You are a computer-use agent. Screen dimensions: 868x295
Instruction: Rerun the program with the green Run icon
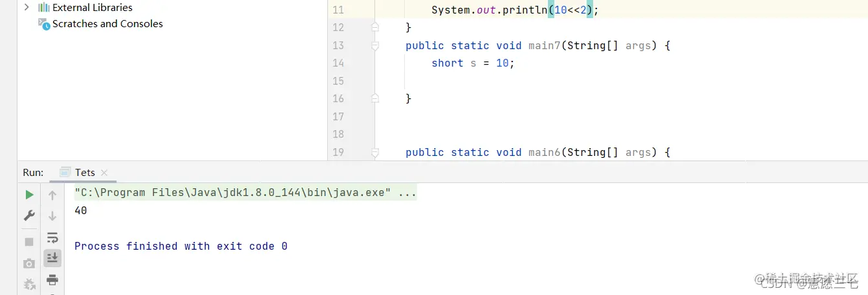click(29, 195)
